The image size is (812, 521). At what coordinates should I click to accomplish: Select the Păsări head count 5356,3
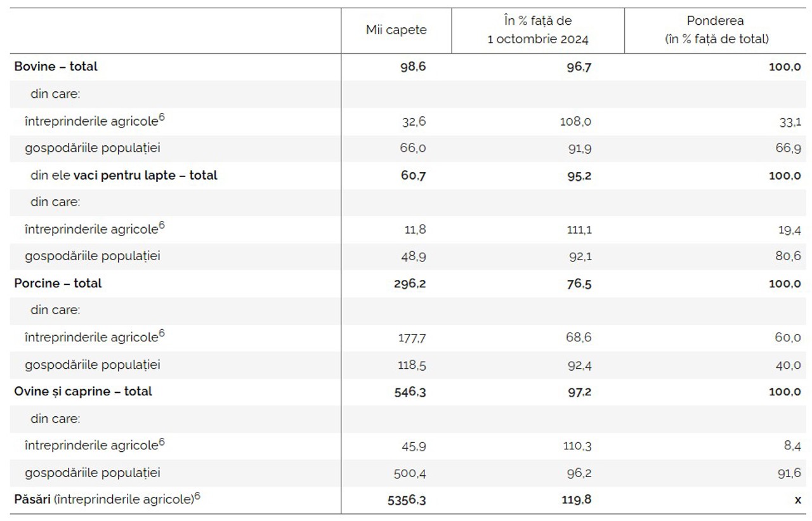coord(406,500)
